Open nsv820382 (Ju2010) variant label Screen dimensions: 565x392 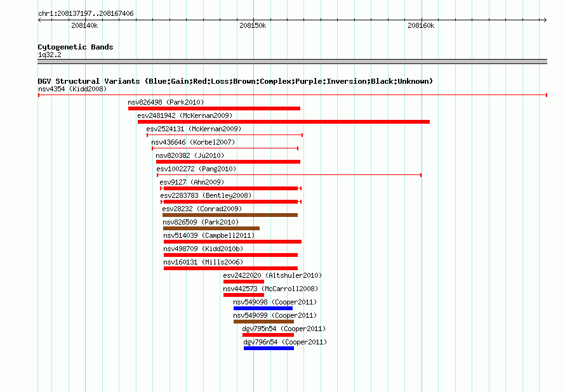(x=190, y=155)
